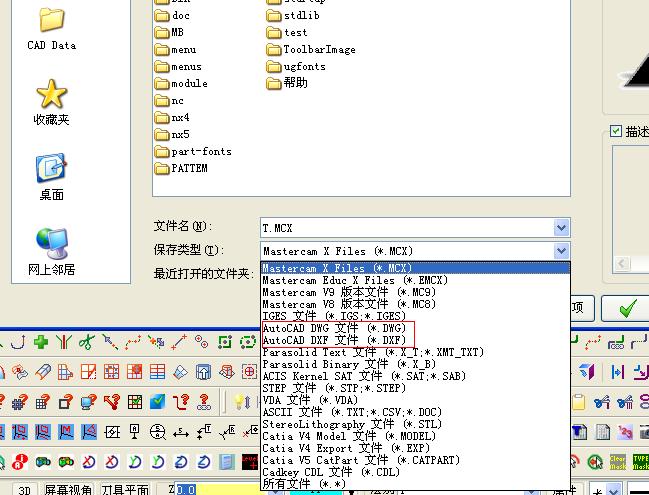Image resolution: width=649 pixels, height=495 pixels.
Task: Open the nx5 folder
Action: (172, 135)
